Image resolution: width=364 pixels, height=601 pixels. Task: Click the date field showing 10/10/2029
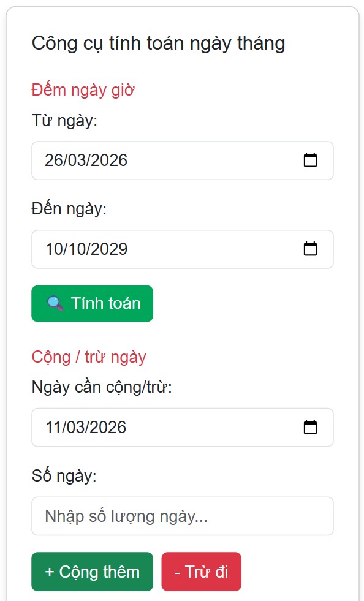[x=153, y=249]
